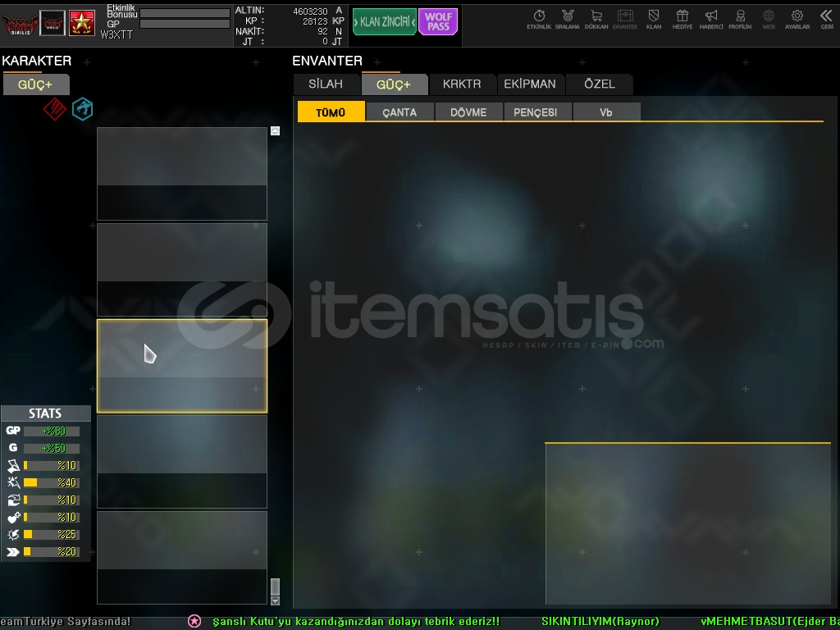Filter items by ÇANTA subcategory
840x630 pixels.
[399, 112]
